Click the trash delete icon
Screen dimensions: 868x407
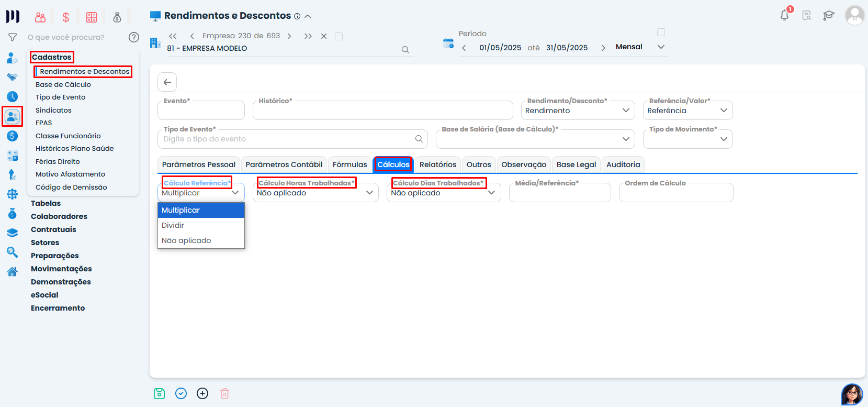[x=224, y=393]
